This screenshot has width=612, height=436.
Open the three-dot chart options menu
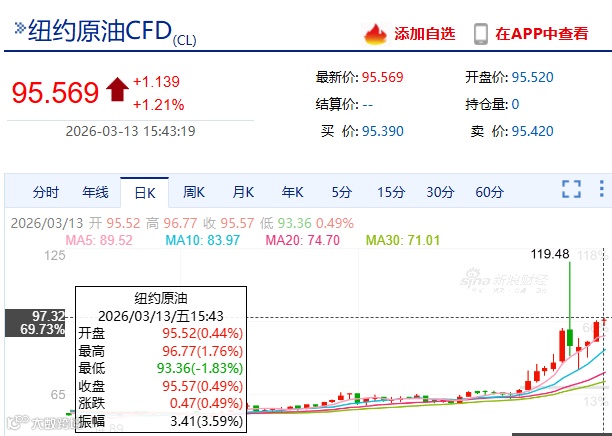pyautogui.click(x=601, y=189)
